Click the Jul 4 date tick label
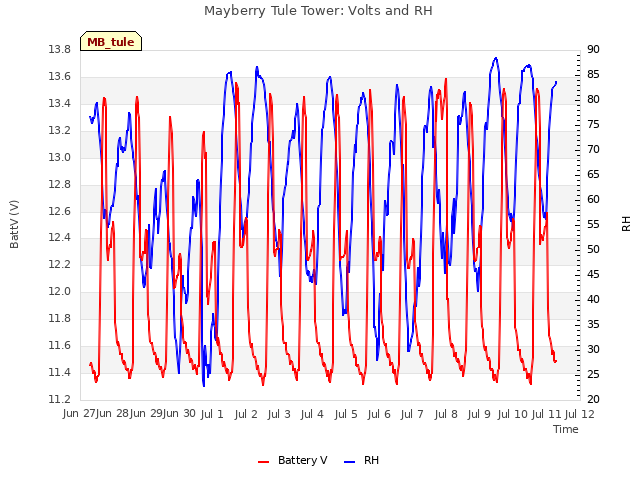Viewport: 640px width, 480px height. point(312,414)
